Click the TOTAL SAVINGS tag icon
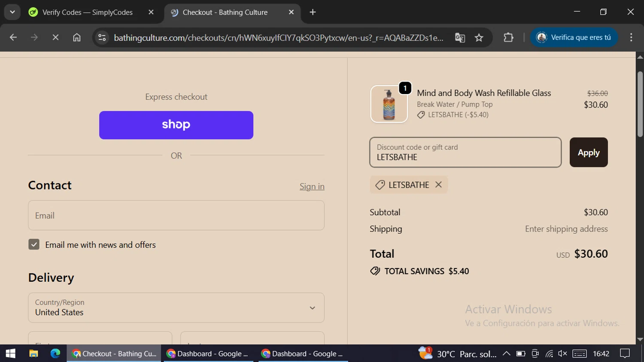The image size is (644, 362). point(375,271)
